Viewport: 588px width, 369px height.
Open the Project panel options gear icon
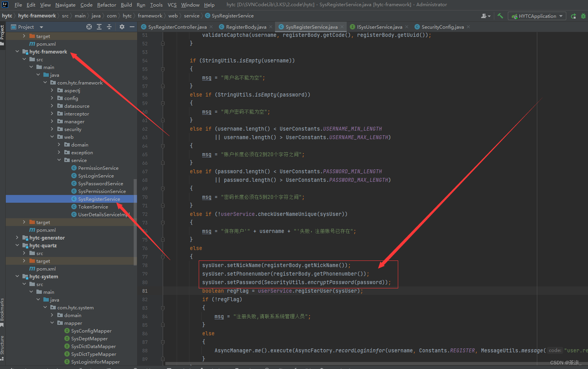[122, 27]
